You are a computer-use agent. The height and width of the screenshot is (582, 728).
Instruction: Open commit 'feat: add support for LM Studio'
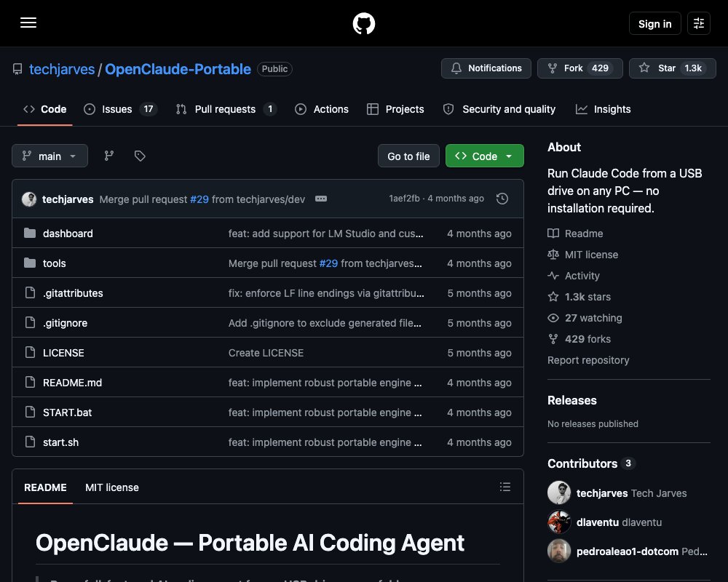(325, 234)
